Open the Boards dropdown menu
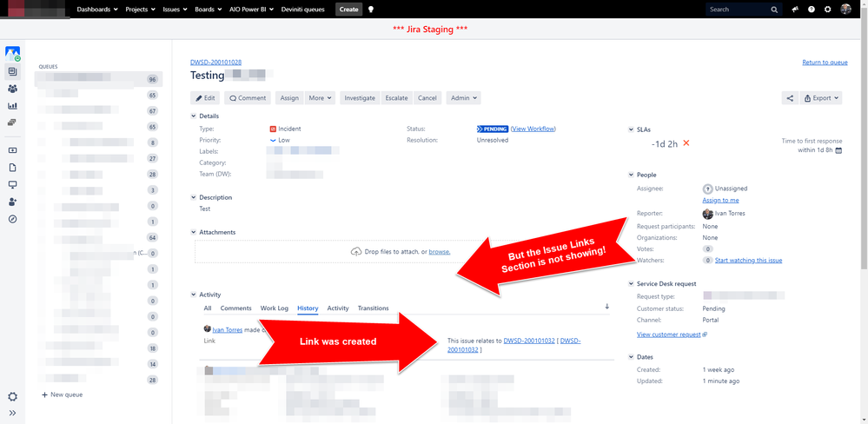This screenshot has height=424, width=868. point(209,10)
